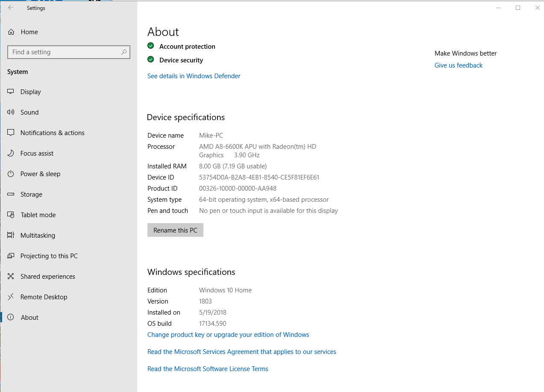Click Rename this PC button
544x392 pixels.
tap(175, 230)
